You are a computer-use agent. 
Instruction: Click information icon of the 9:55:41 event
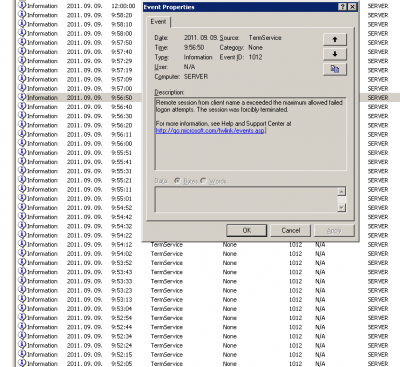(x=22, y=161)
